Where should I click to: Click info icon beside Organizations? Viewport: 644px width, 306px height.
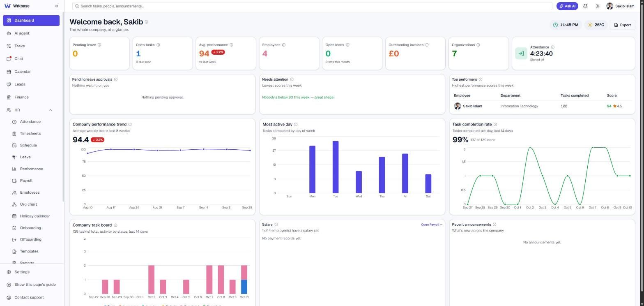tap(478, 45)
